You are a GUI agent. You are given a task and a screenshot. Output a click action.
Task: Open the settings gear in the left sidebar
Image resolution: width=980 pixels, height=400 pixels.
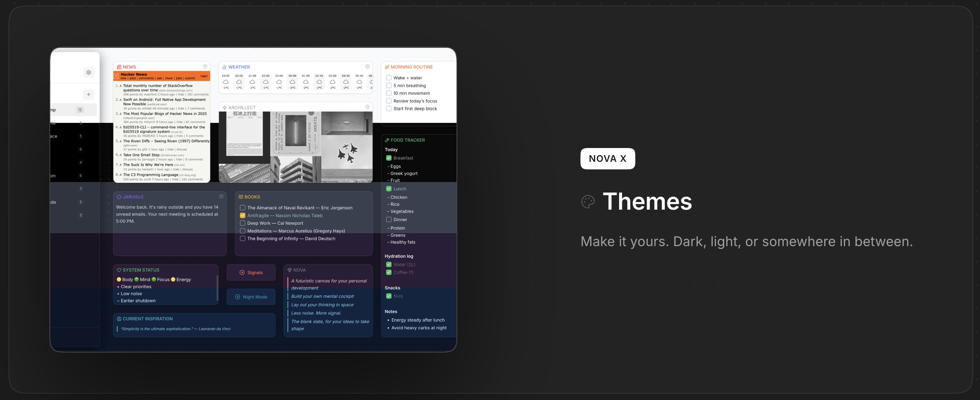coord(88,72)
